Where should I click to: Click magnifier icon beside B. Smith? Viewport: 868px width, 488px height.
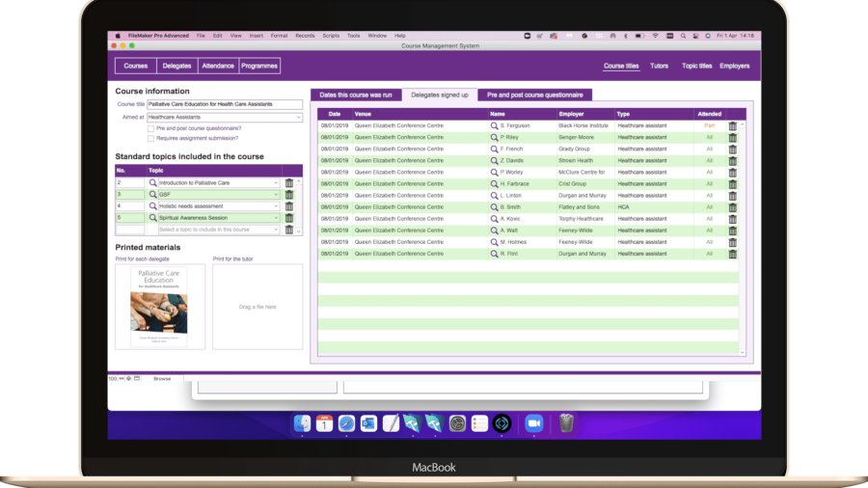(495, 207)
